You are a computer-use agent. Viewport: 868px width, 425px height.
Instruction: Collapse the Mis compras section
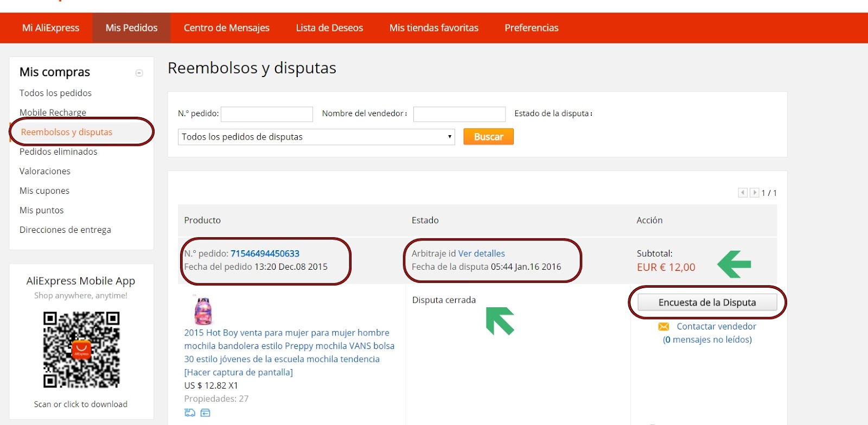[139, 73]
